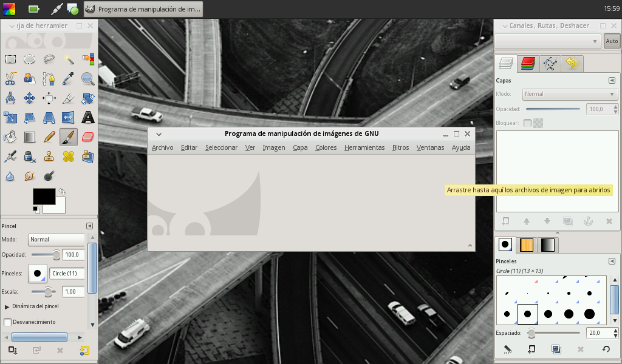Screen dimensions: 622x364
Task: Select the Color Picker eyedropper tool
Action: coord(69,78)
